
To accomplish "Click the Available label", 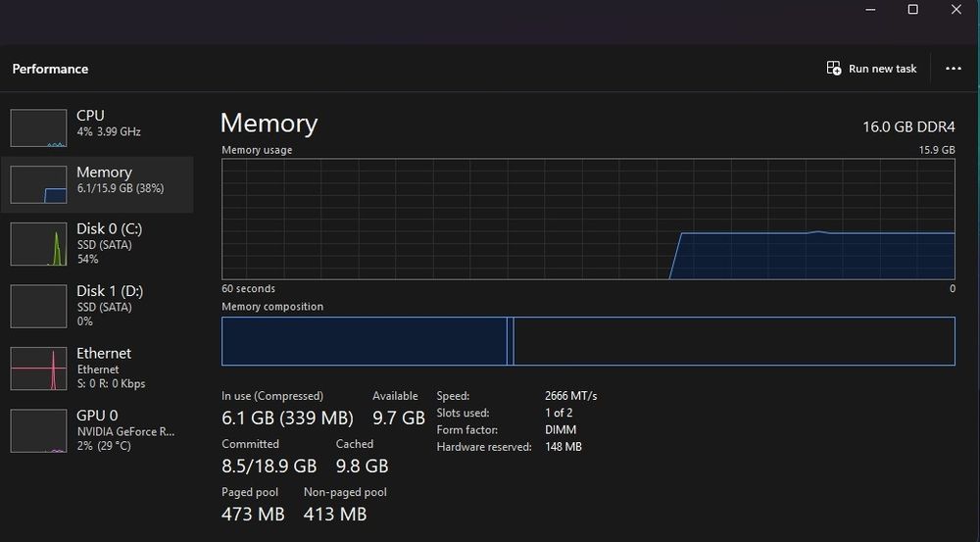I will [395, 396].
